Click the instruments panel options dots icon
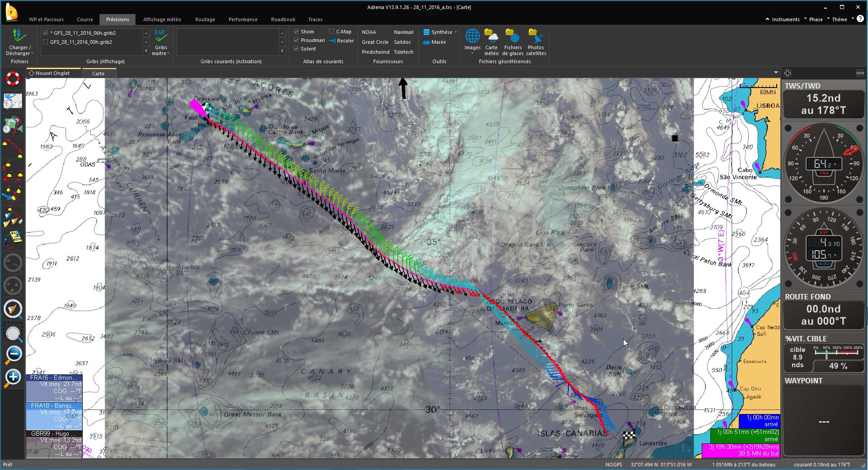This screenshot has height=470, width=868. click(860, 73)
